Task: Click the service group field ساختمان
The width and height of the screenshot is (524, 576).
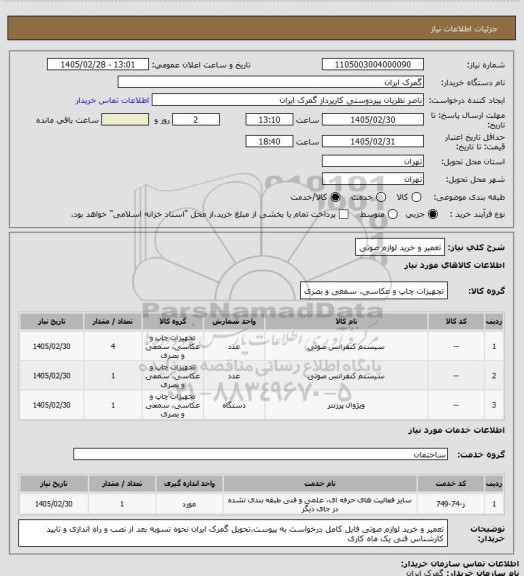Action: pos(260,454)
